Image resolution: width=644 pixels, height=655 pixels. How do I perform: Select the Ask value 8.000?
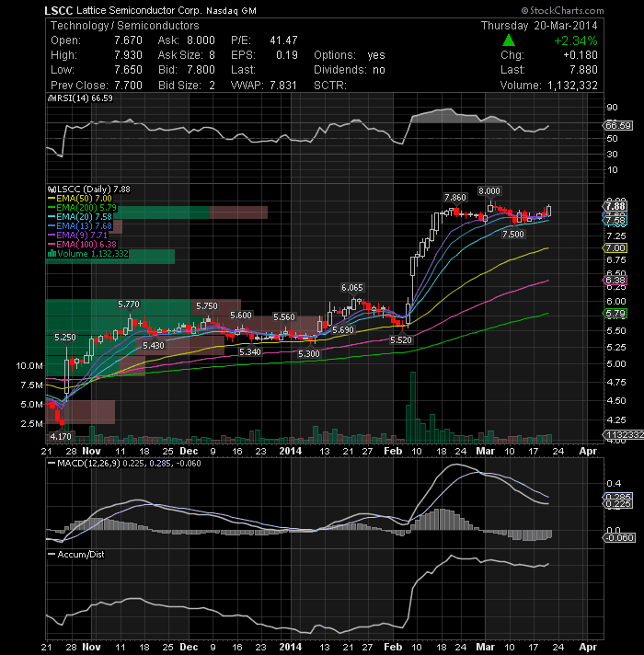point(201,40)
